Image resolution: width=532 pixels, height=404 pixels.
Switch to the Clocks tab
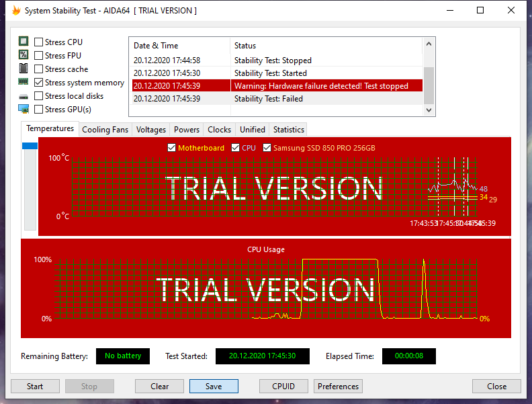219,130
